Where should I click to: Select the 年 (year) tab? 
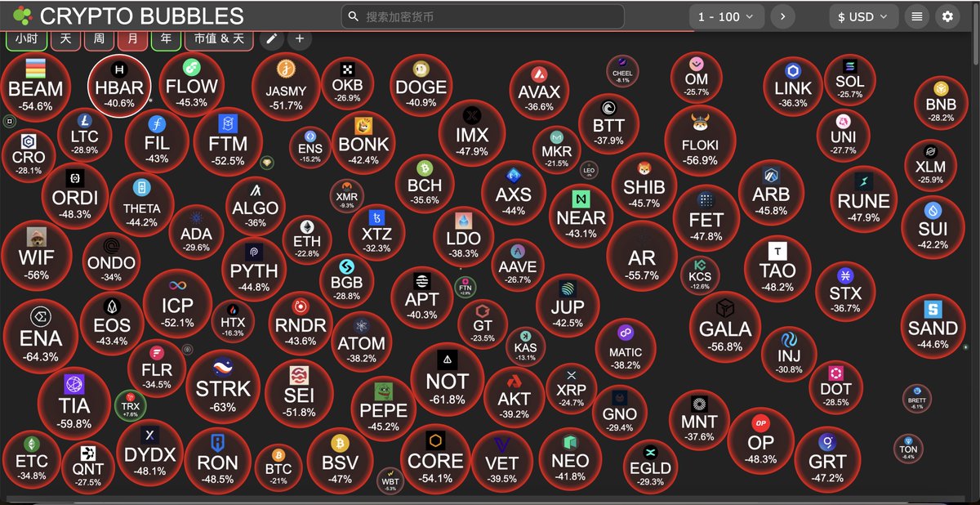pyautogui.click(x=166, y=39)
